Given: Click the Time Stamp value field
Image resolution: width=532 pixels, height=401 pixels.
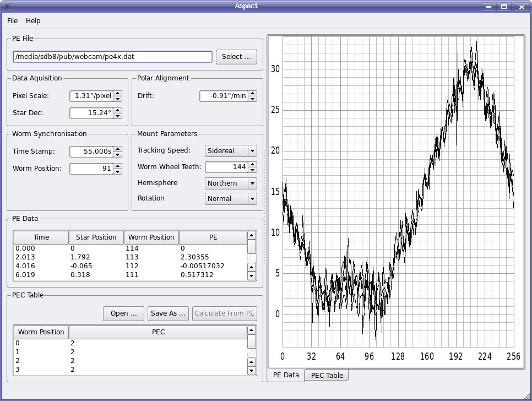Looking at the screenshot, I should pos(91,151).
